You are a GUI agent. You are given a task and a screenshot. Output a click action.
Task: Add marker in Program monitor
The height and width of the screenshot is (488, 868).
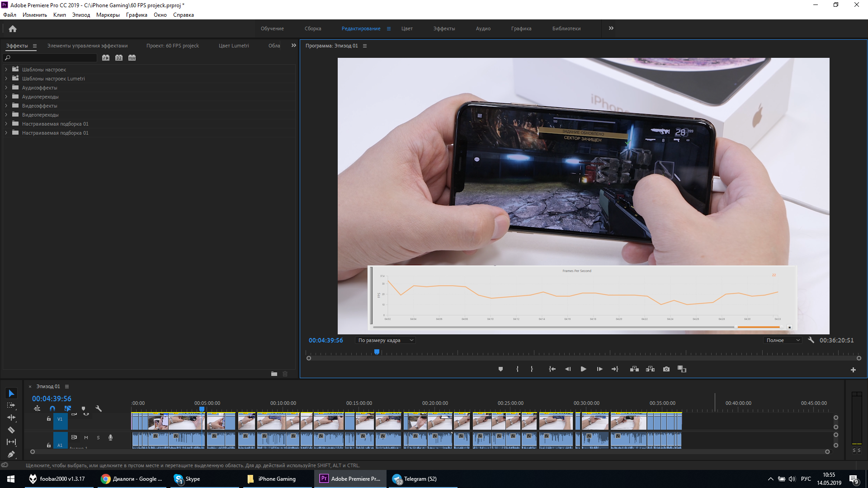tap(500, 369)
